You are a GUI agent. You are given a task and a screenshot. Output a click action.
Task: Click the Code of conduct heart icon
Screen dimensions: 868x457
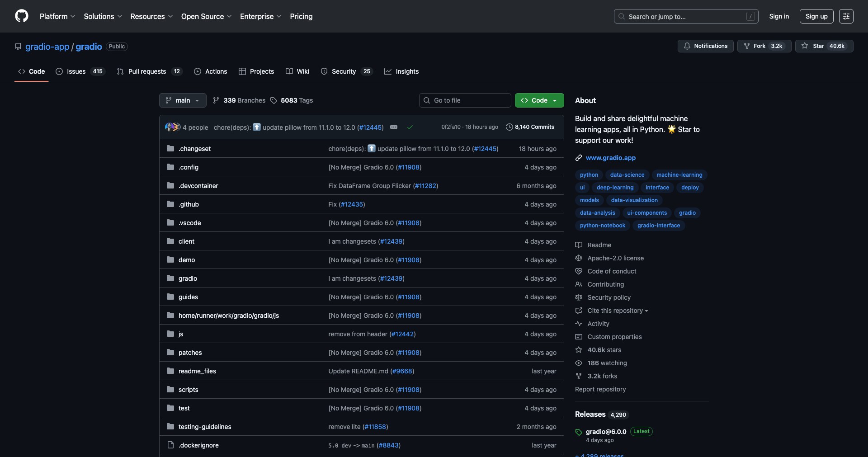point(579,271)
